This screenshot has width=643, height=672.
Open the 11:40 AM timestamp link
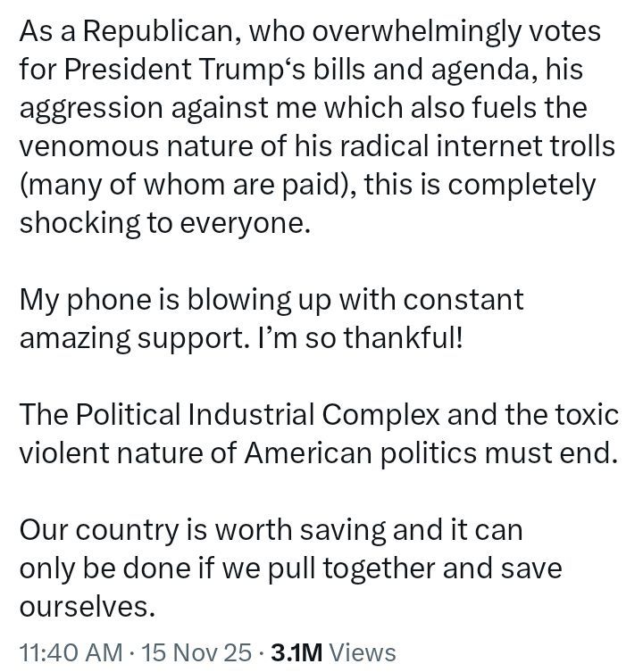[x=71, y=652]
